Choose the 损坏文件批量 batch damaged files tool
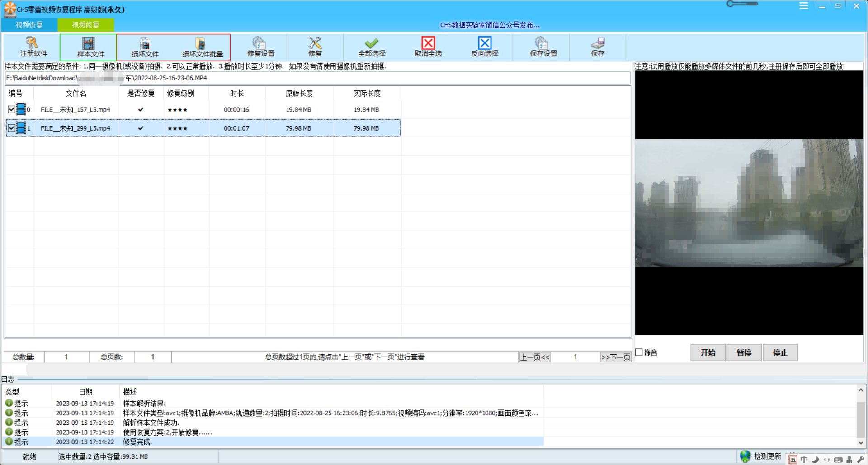 click(x=202, y=47)
